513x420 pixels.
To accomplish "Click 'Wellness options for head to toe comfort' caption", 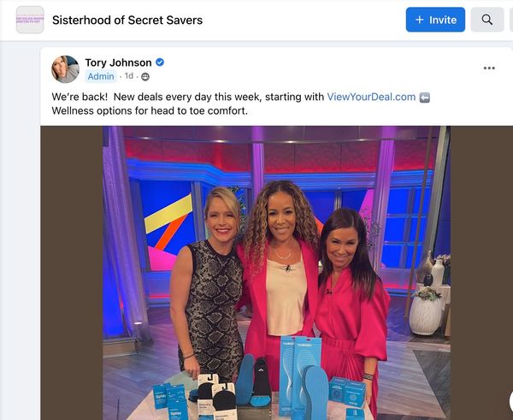I will point(150,110).
